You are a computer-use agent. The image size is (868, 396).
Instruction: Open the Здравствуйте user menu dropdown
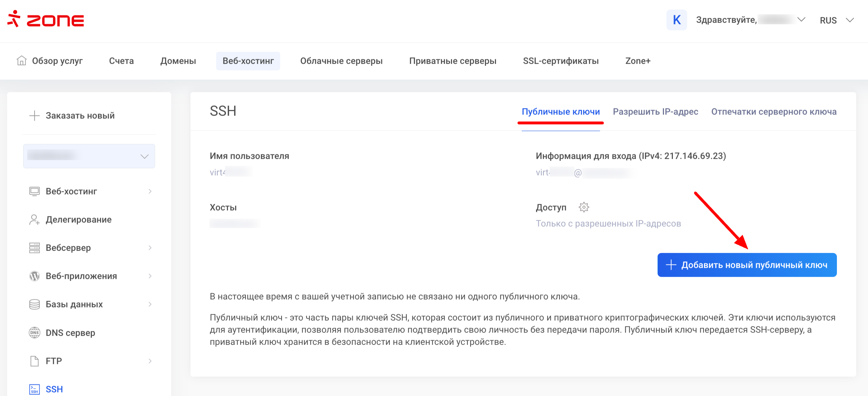[750, 20]
